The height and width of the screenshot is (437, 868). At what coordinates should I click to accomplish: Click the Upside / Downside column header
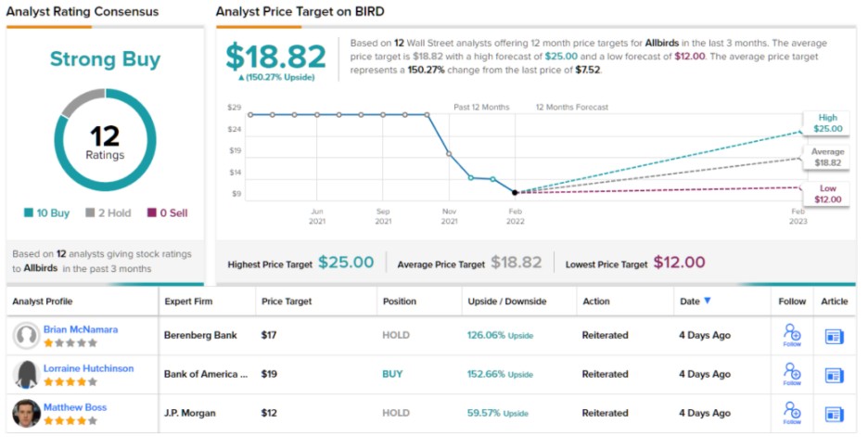coord(506,302)
